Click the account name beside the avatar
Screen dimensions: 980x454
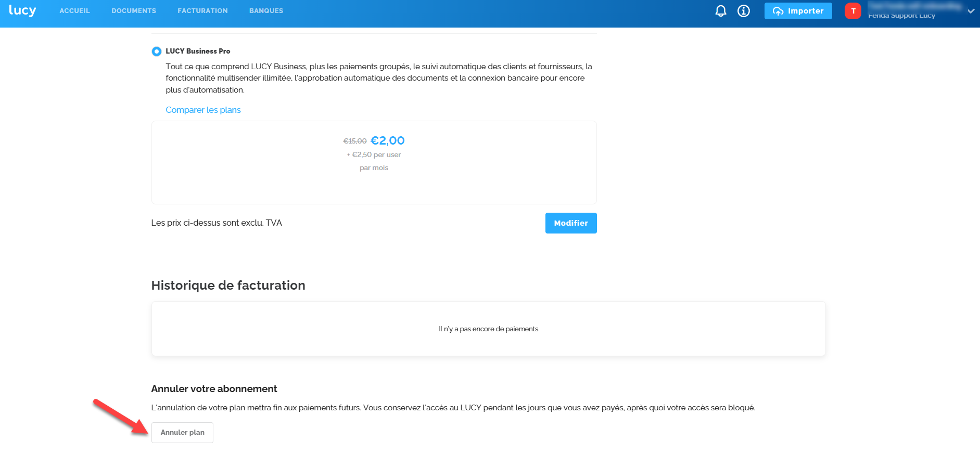coord(915,11)
